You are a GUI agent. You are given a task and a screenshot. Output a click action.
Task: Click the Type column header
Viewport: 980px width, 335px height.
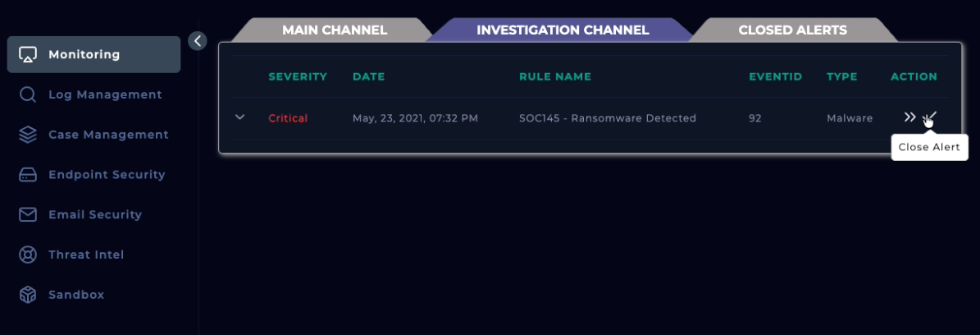tap(841, 77)
